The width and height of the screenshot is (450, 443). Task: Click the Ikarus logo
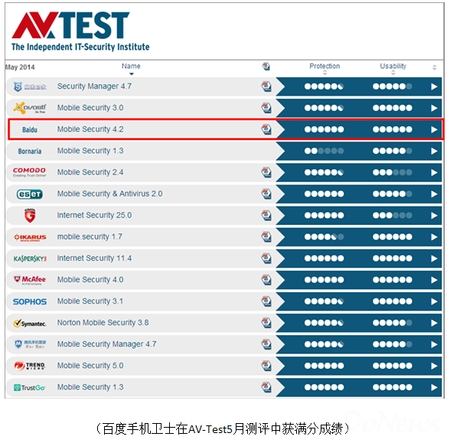[x=30, y=237]
